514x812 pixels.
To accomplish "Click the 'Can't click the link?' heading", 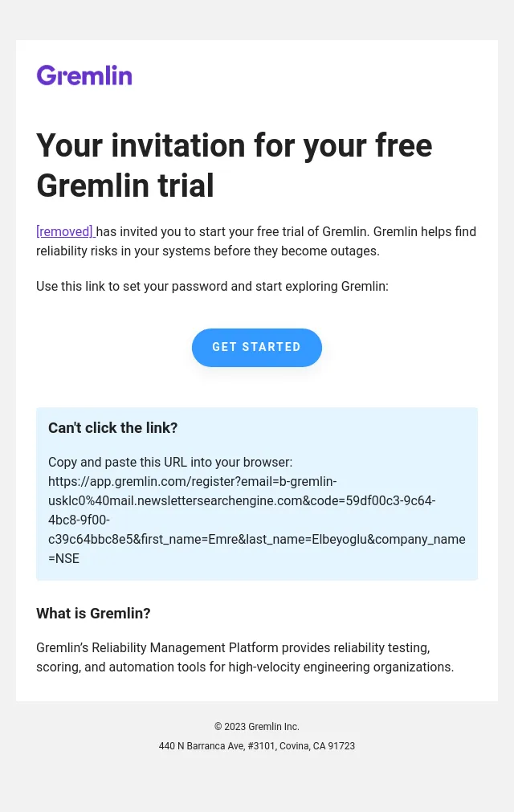I will coord(113,428).
